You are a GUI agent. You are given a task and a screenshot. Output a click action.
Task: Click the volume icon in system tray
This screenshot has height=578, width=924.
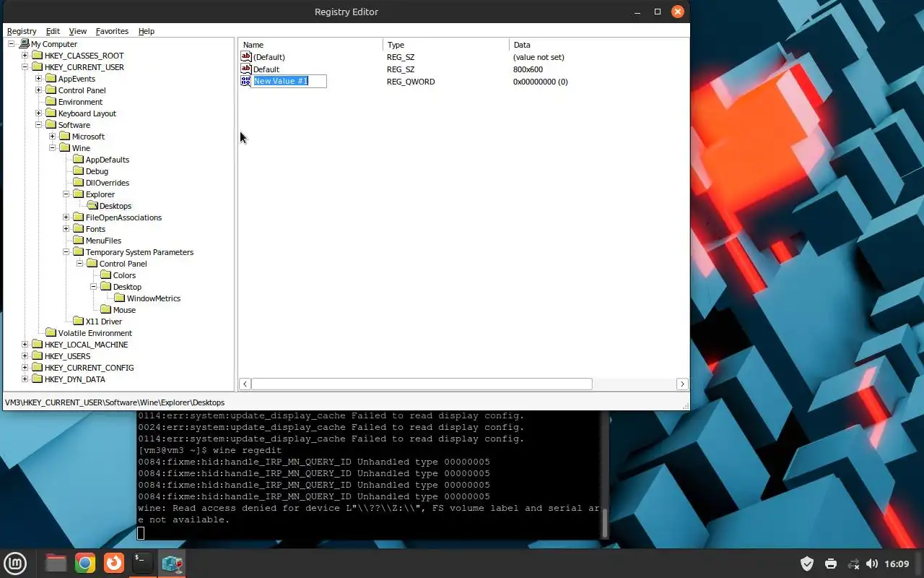pos(872,564)
